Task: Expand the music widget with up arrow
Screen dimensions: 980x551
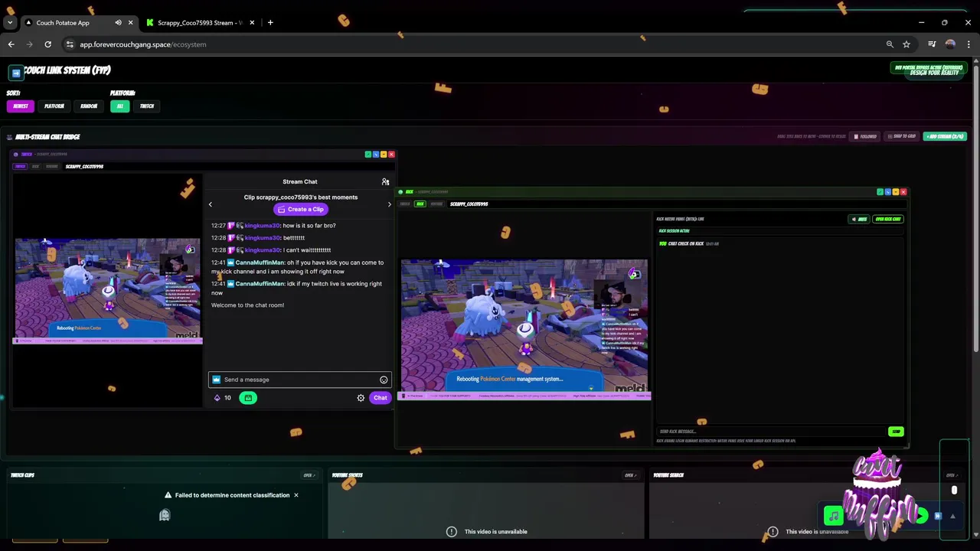Action: (x=952, y=517)
